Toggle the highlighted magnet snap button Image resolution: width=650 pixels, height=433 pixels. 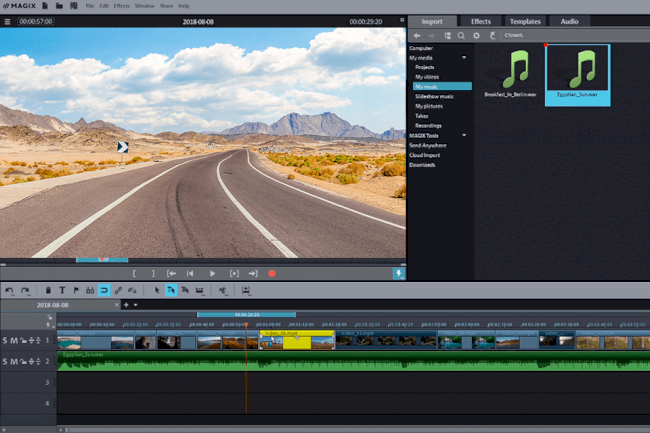pos(104,290)
